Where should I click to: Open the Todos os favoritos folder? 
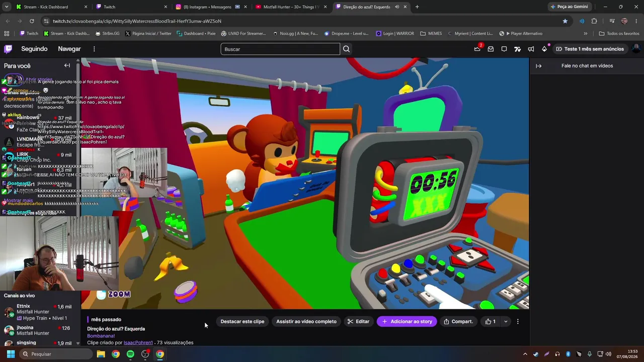[x=619, y=33]
